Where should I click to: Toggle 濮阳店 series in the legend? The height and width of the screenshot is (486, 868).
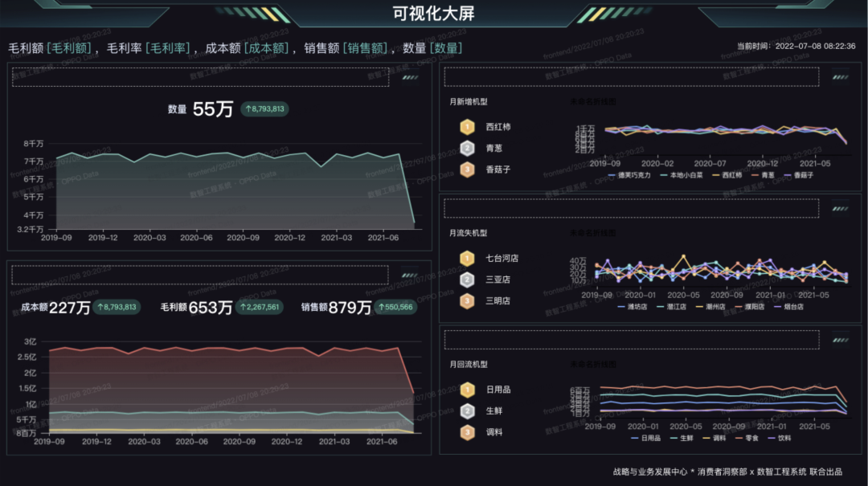pyautogui.click(x=749, y=307)
